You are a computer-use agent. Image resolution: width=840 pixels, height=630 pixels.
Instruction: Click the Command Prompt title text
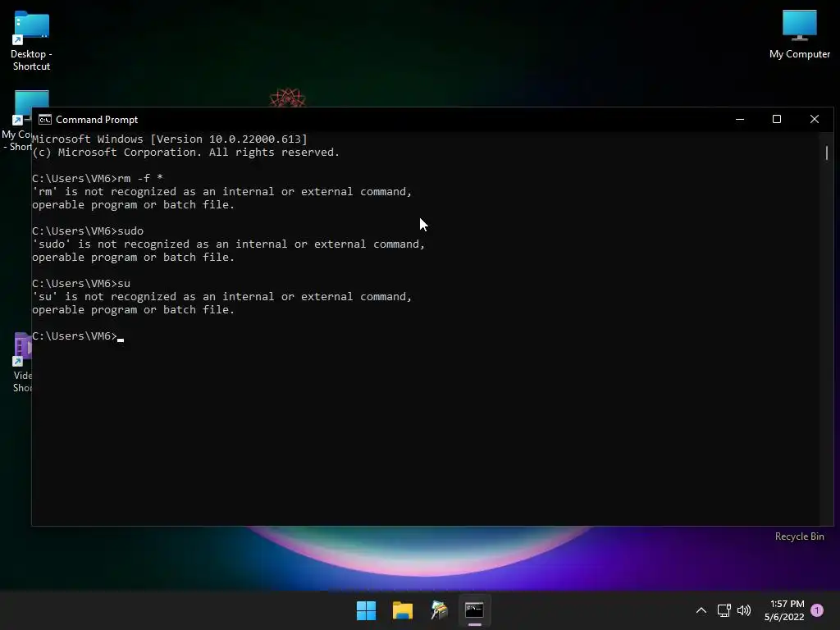click(x=97, y=120)
